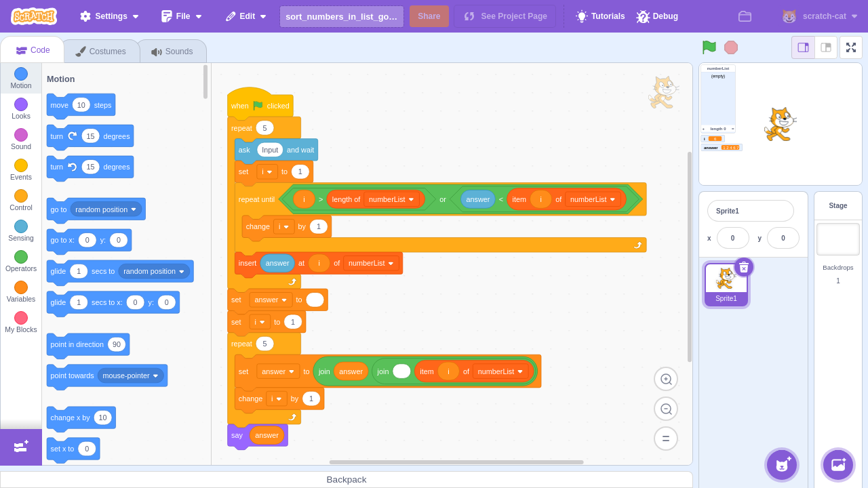This screenshot has width=868, height=488.
Task: Click the Scratch logo
Action: click(x=34, y=16)
